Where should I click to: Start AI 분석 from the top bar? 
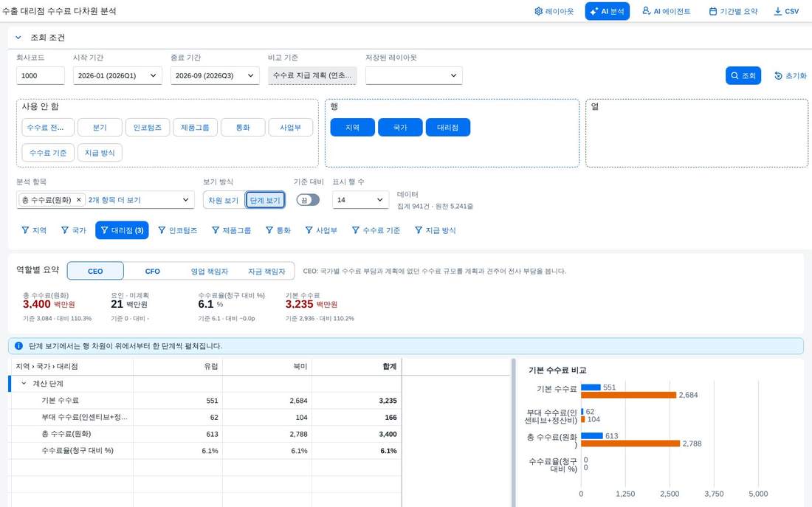click(x=607, y=11)
